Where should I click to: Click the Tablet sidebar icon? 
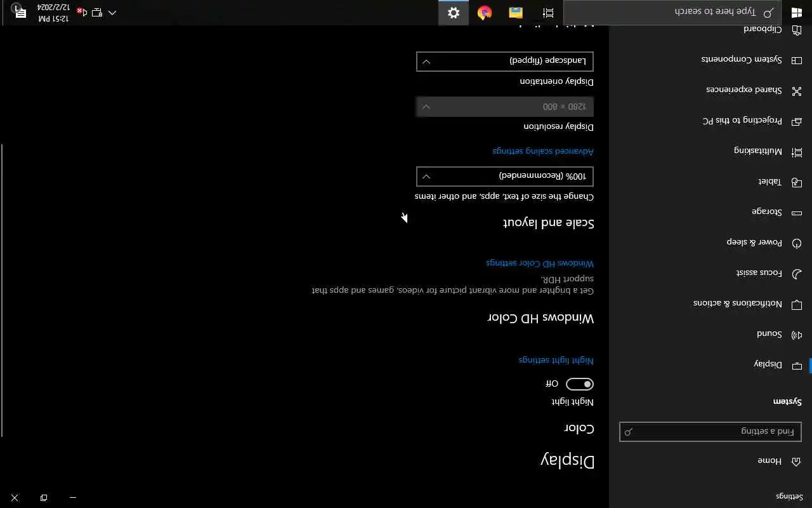point(797,182)
